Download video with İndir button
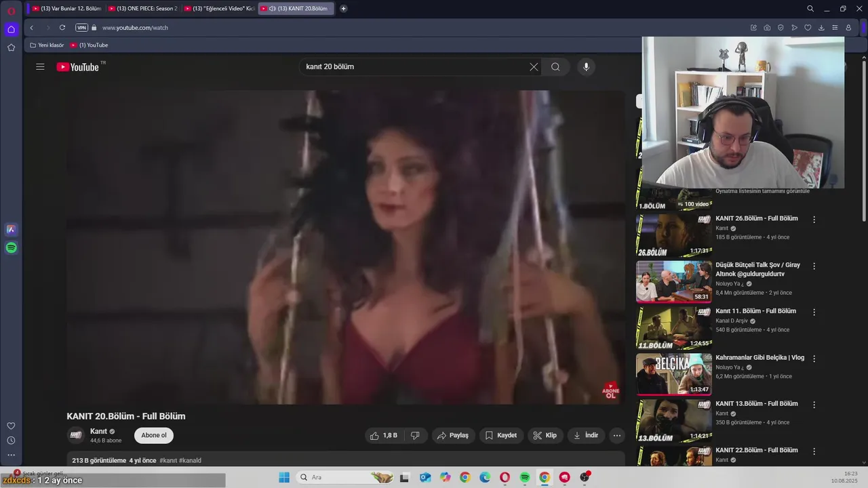The image size is (868, 488). [586, 435]
